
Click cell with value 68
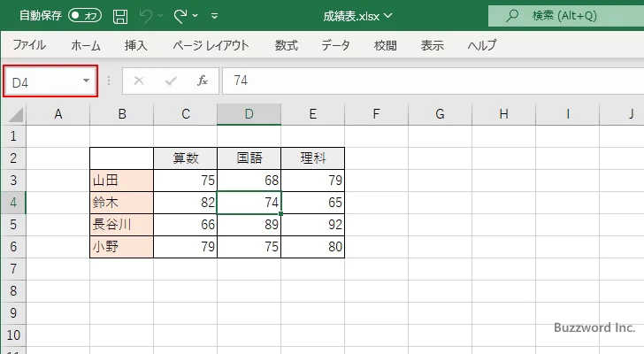click(x=249, y=181)
